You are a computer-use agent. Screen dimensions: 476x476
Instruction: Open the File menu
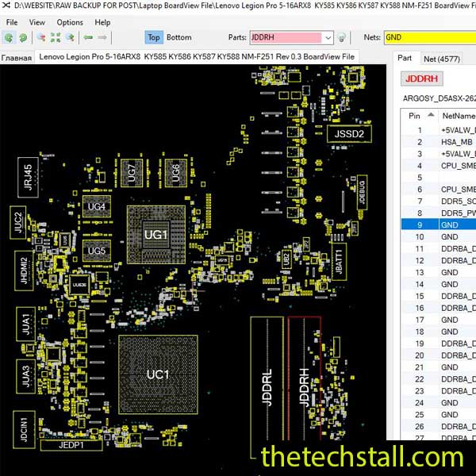12,22
